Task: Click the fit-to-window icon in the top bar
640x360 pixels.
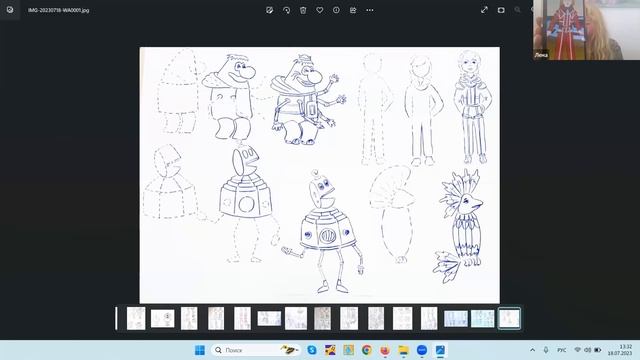Action: click(501, 10)
